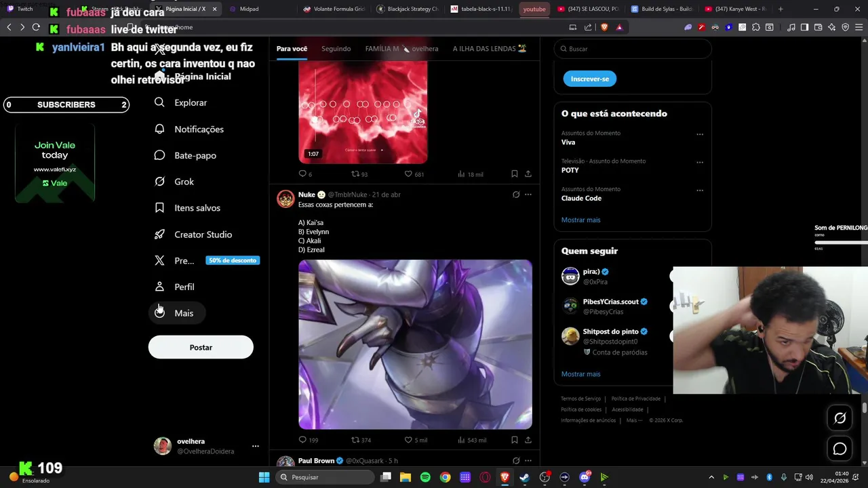Click the page vertical scrollbar
Screen dimensions: 868x488
865,408
